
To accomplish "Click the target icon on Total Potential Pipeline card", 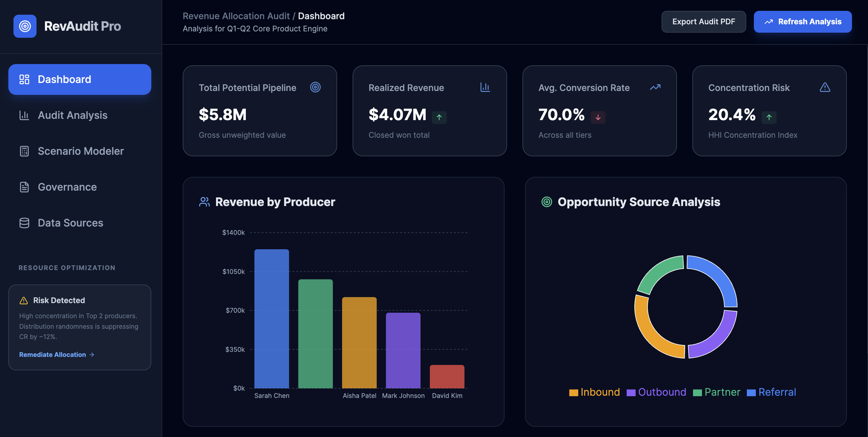I will click(x=315, y=87).
